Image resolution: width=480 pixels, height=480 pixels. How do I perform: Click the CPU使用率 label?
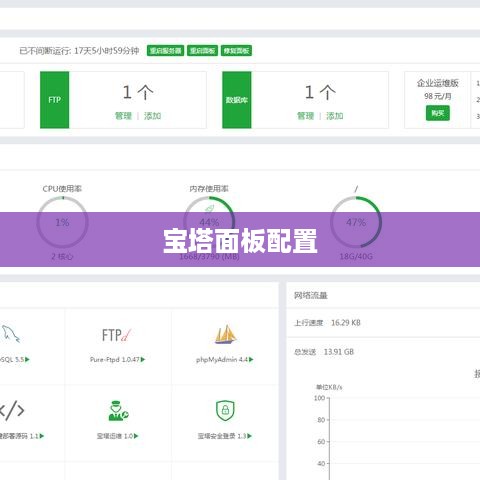click(62, 189)
